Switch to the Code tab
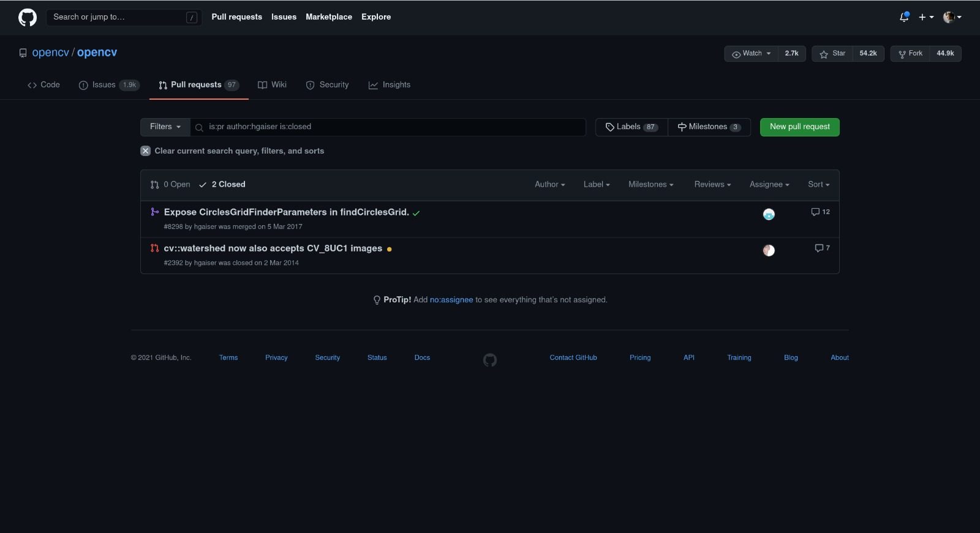Image resolution: width=980 pixels, height=533 pixels. [43, 85]
